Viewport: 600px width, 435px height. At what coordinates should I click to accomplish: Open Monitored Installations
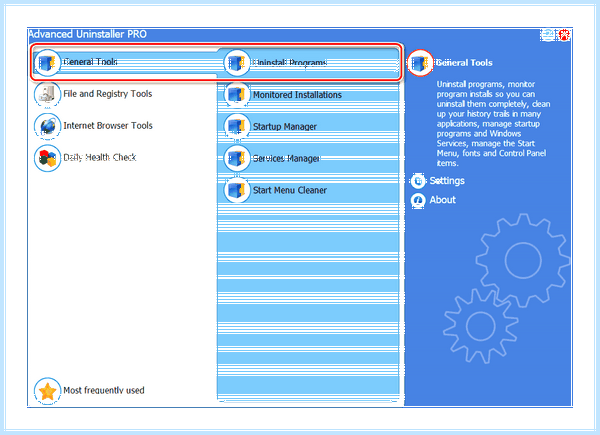pos(297,94)
